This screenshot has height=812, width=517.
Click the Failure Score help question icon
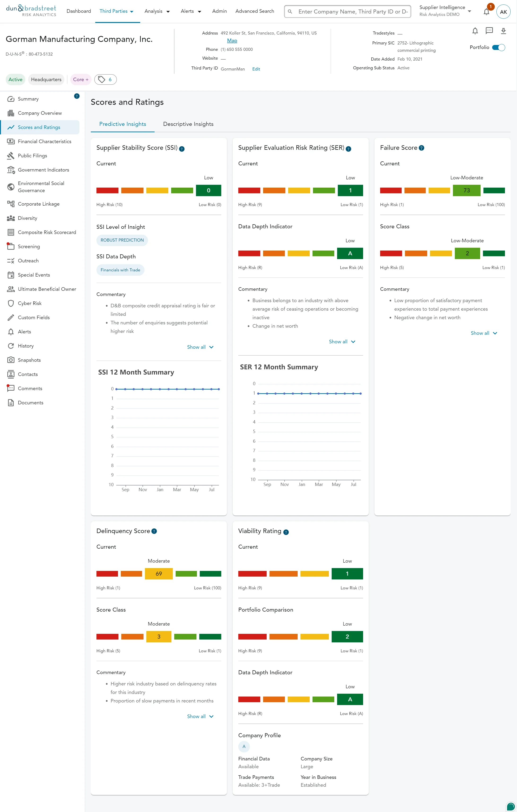(x=421, y=148)
